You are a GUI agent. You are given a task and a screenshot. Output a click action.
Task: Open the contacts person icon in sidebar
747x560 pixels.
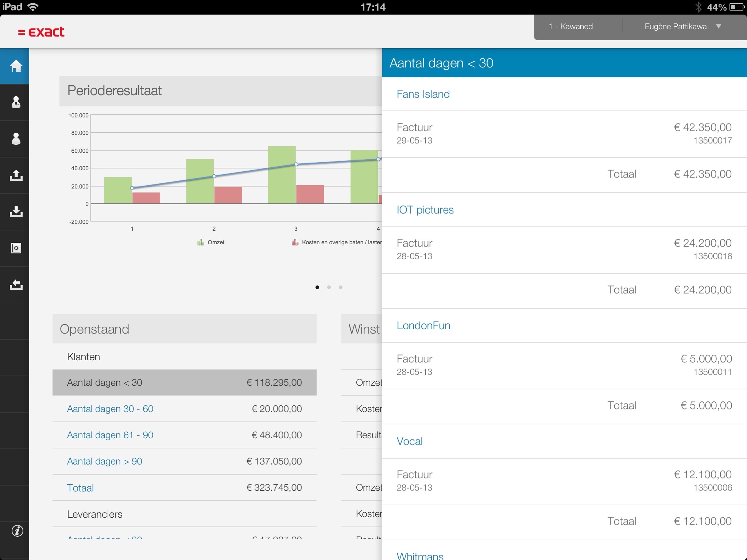click(x=16, y=139)
